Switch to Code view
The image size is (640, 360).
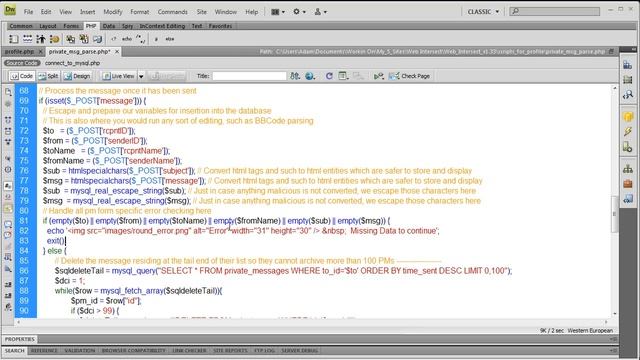click(x=22, y=76)
